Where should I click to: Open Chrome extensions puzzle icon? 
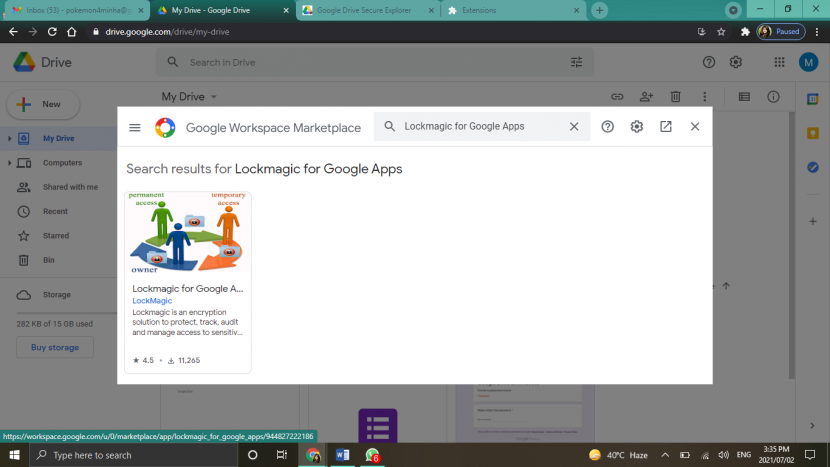(745, 32)
